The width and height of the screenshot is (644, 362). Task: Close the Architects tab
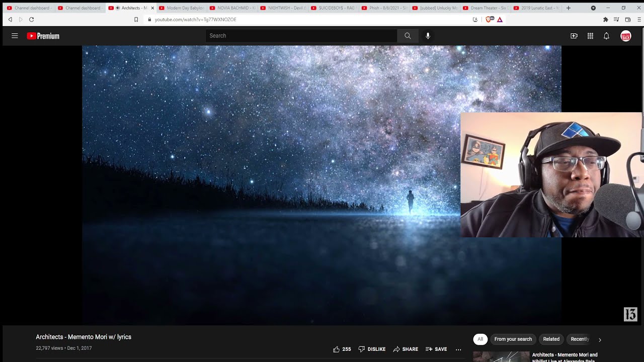152,8
